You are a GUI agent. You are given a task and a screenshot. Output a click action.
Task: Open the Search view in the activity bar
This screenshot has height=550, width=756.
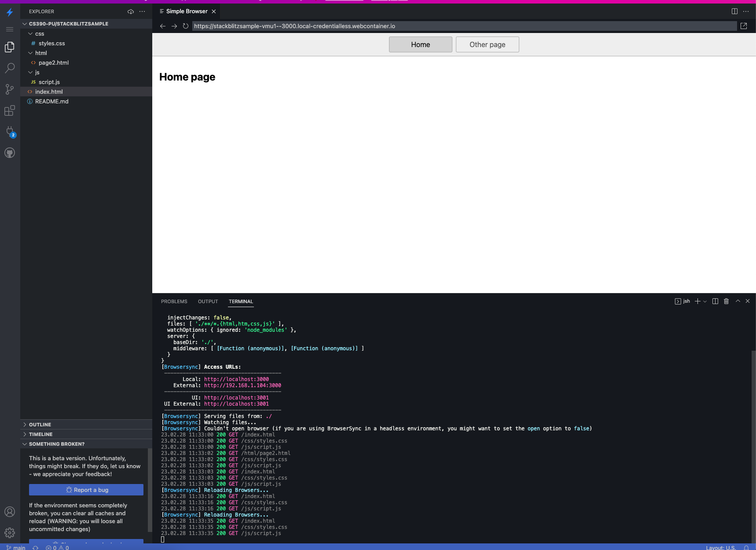click(10, 68)
